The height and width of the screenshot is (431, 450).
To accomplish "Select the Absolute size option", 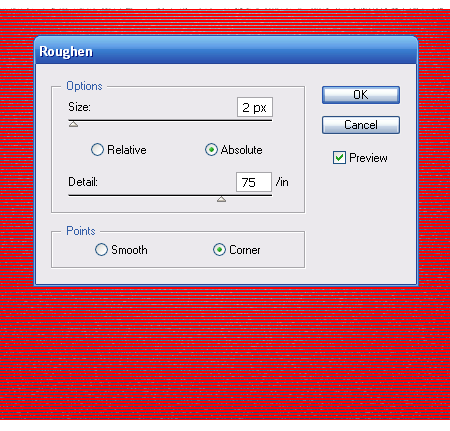I will pos(211,150).
